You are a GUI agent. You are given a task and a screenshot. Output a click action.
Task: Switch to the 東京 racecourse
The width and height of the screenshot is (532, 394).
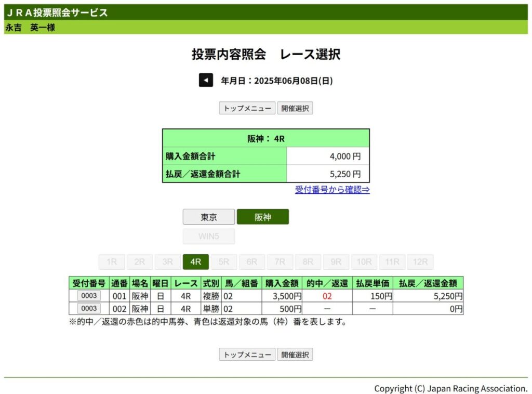209,217
